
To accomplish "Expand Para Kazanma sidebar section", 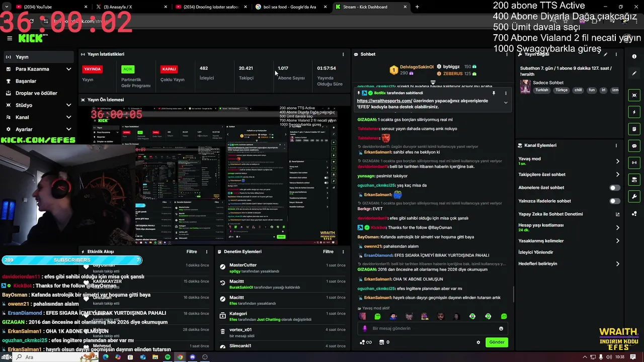I will click(x=68, y=69).
